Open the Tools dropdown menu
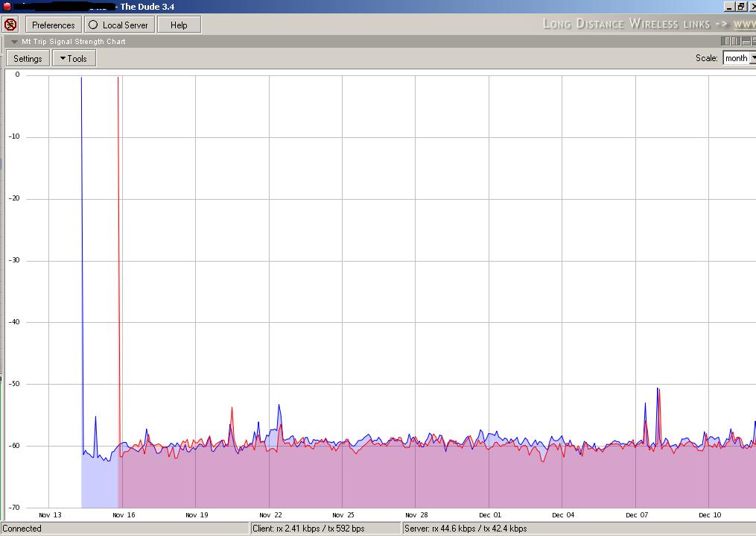 (74, 58)
